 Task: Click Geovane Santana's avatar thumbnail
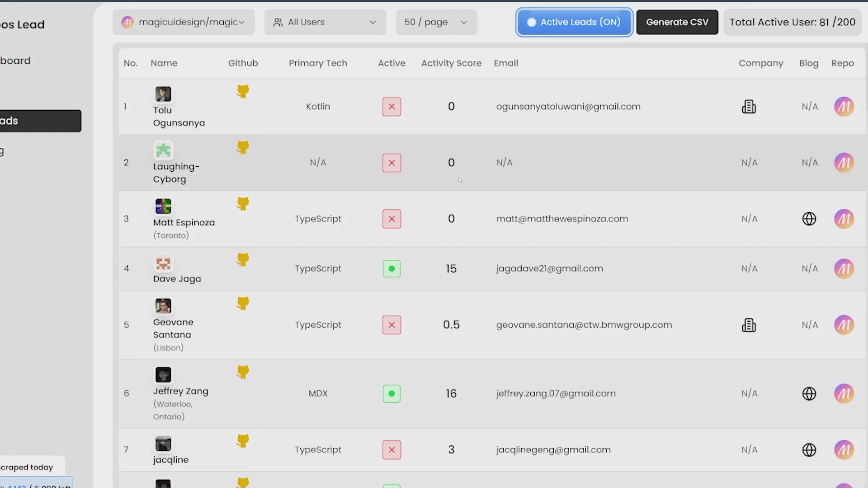point(163,306)
